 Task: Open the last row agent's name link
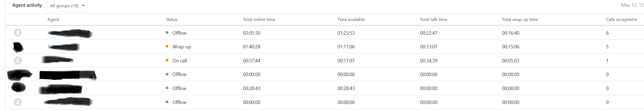[x=65, y=102]
